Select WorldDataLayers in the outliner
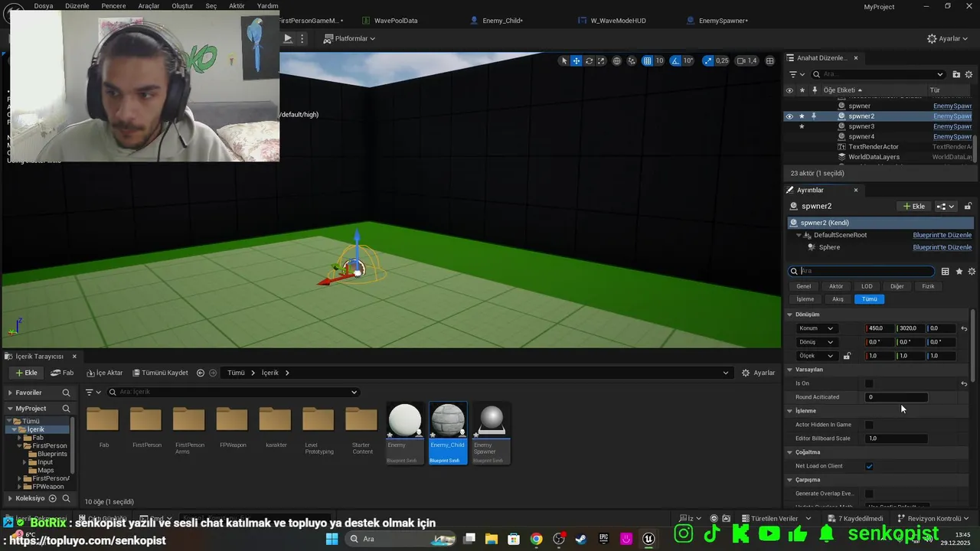980x551 pixels. coord(874,157)
